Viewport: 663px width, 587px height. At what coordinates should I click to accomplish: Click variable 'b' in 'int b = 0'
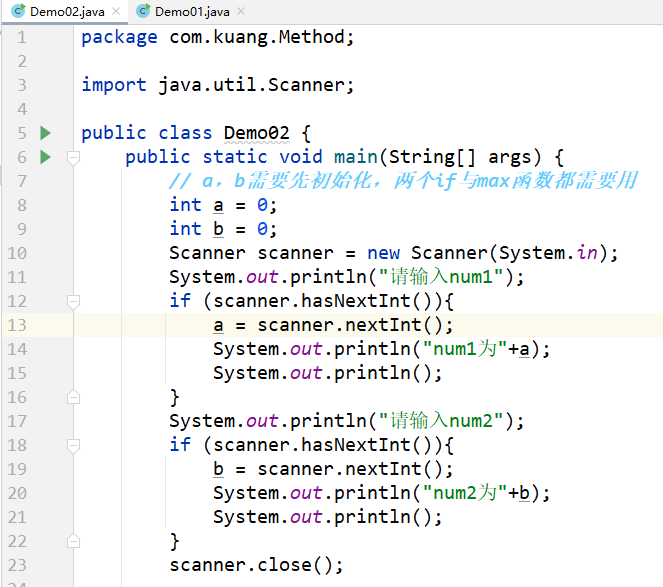coord(218,229)
